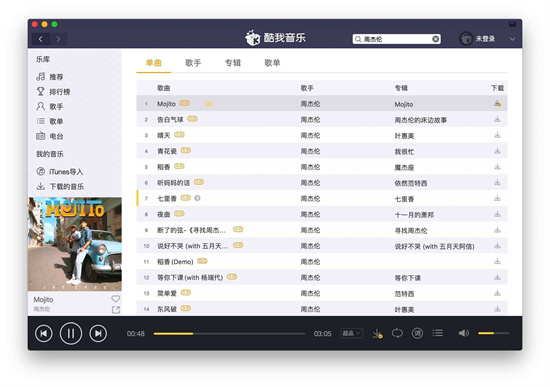This screenshot has height=387, width=550.
Task: Click the Mojito album cover thumbnail
Action: click(75, 244)
